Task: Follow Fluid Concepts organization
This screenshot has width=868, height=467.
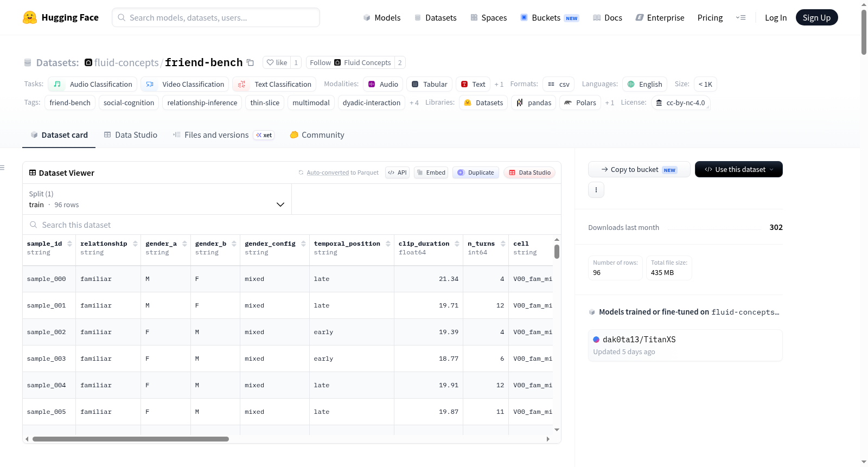Action: pos(350,62)
